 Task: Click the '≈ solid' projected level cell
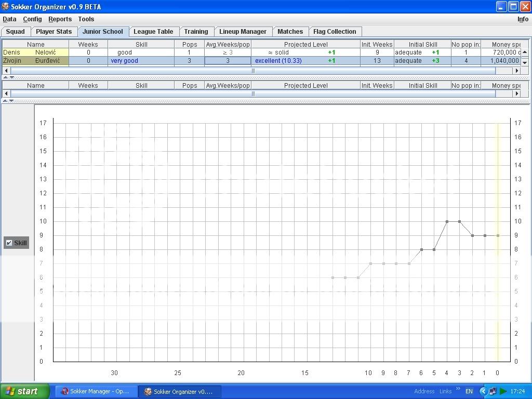[305, 52]
